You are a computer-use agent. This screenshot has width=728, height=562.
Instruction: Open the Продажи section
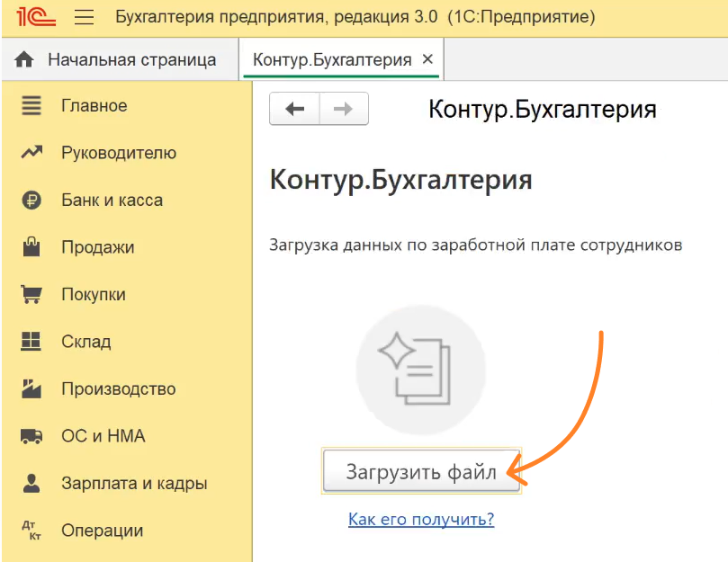click(x=98, y=247)
